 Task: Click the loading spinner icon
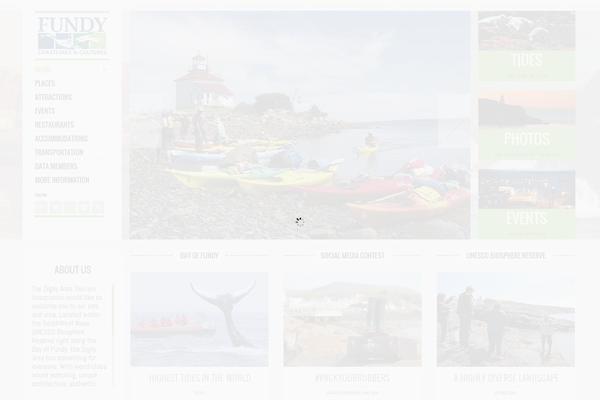[300, 222]
